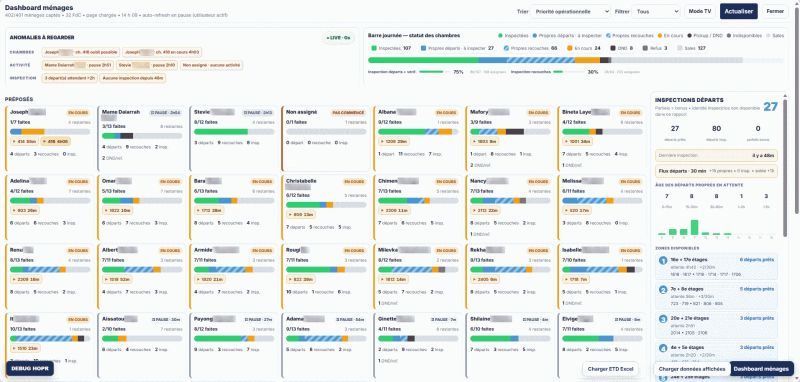This screenshot has width=800, height=382.
Task: Click Stevie's PAUSE badge
Action: 257,112
